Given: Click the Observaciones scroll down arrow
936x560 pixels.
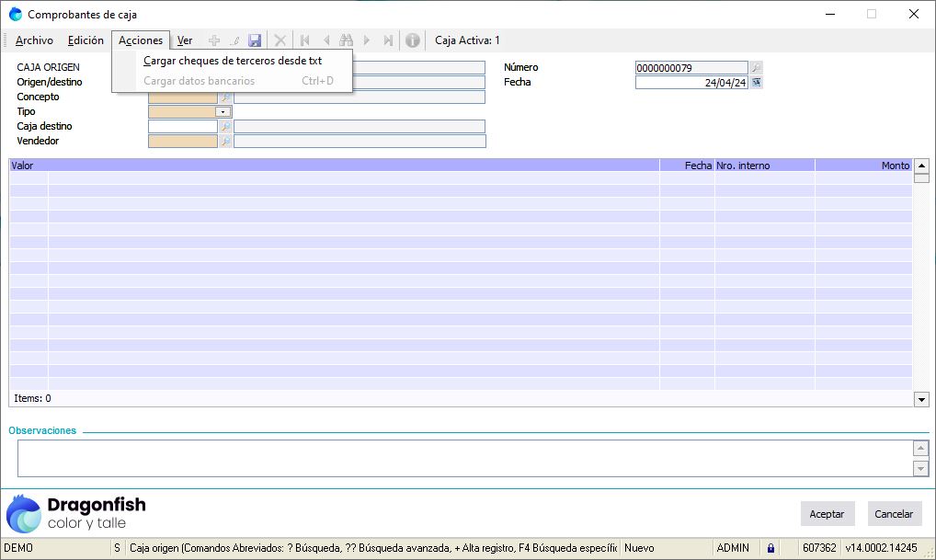Looking at the screenshot, I should tap(920, 469).
